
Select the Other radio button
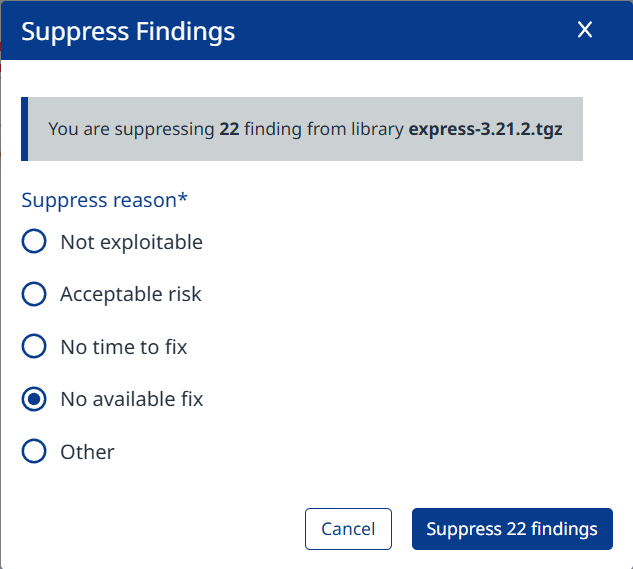point(34,452)
